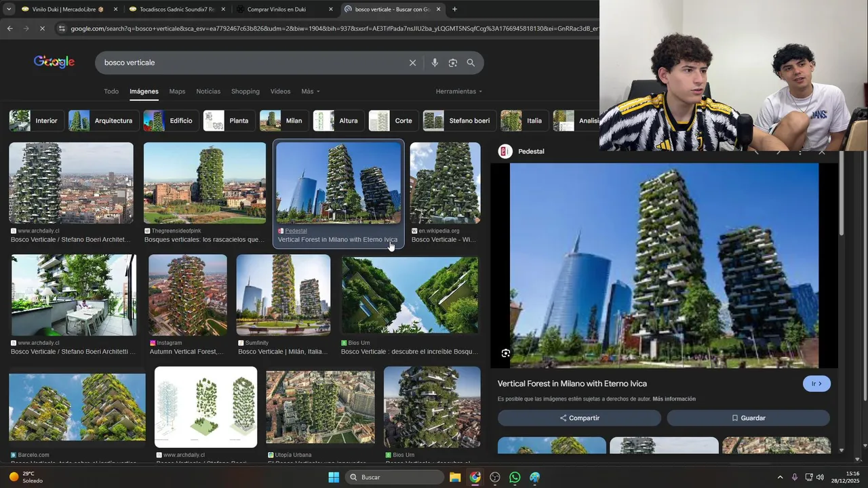Go back with the browser back arrow

(x=9, y=28)
